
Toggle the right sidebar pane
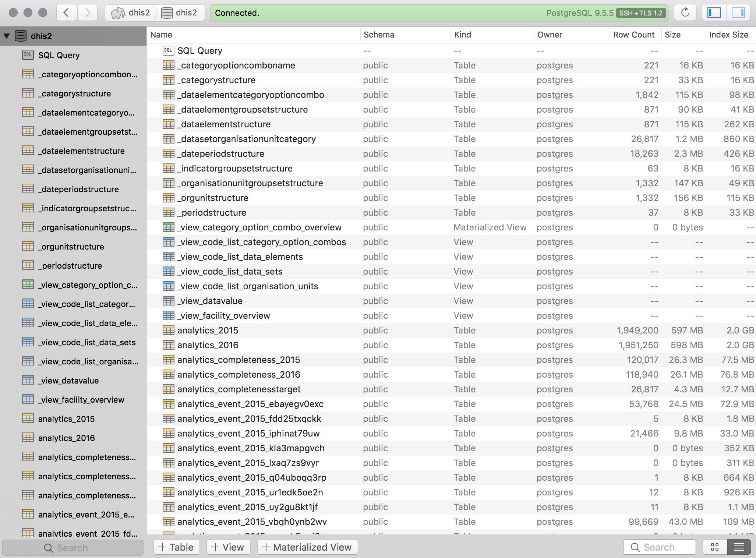click(x=738, y=13)
